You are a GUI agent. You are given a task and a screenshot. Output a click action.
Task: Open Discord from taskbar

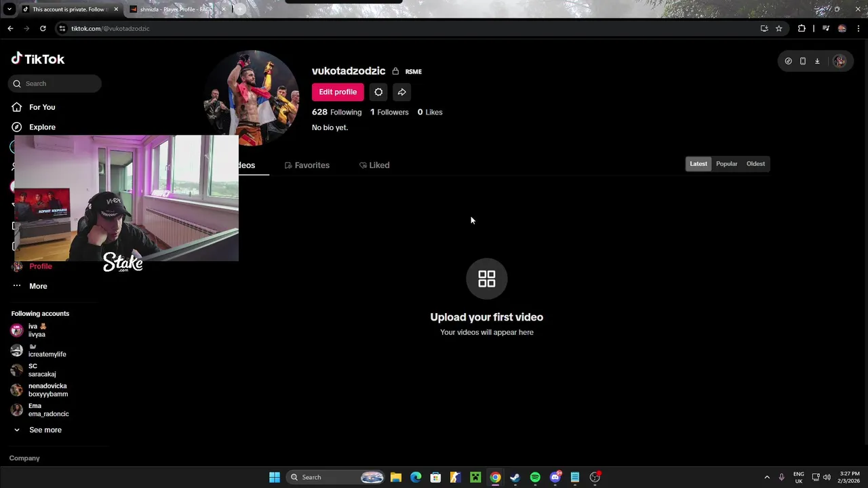pos(555,477)
